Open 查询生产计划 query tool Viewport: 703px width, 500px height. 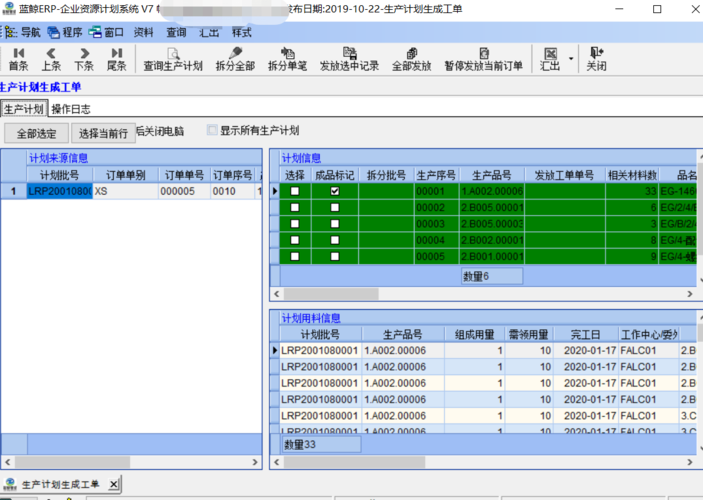[x=173, y=59]
